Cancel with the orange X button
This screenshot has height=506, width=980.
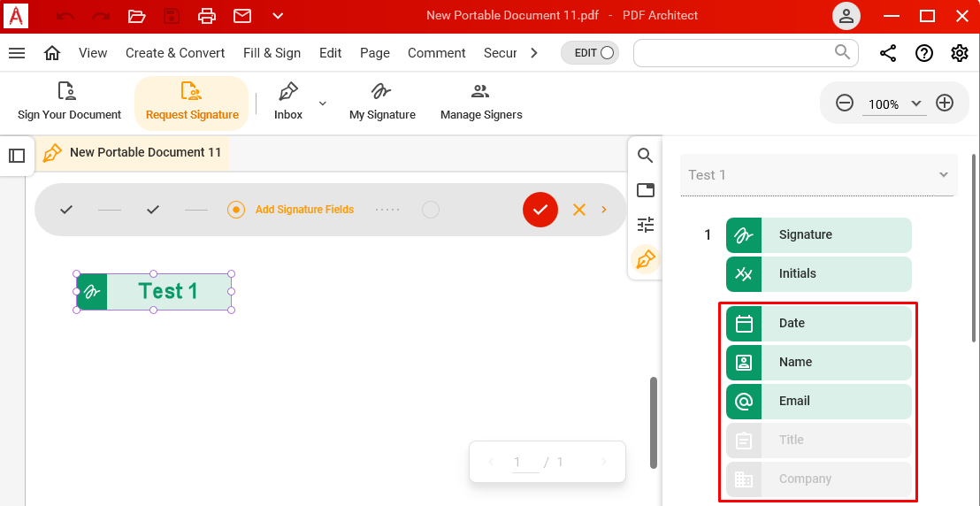point(579,210)
